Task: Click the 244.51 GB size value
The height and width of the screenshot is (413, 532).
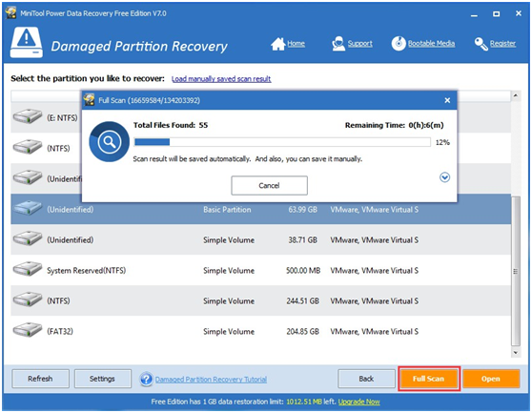Action: (x=302, y=300)
